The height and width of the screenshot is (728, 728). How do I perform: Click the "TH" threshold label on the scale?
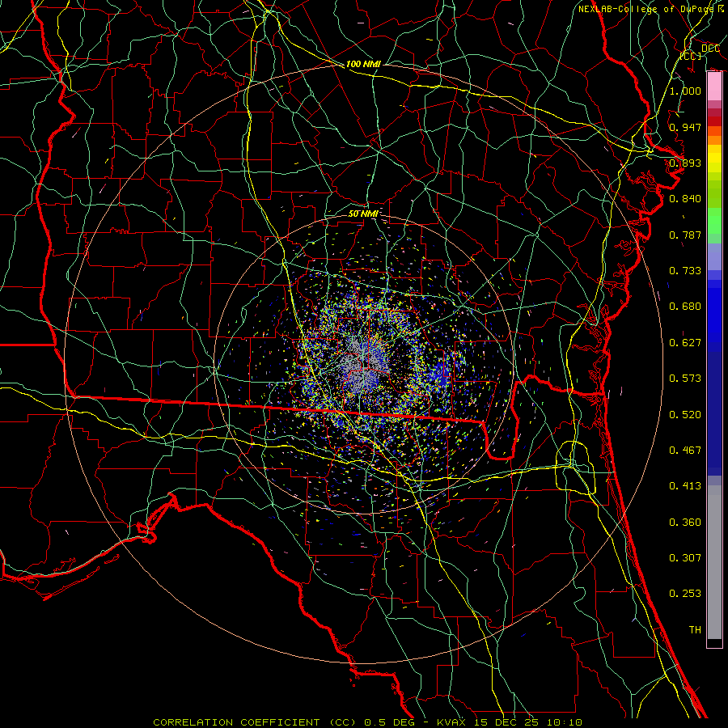click(695, 630)
